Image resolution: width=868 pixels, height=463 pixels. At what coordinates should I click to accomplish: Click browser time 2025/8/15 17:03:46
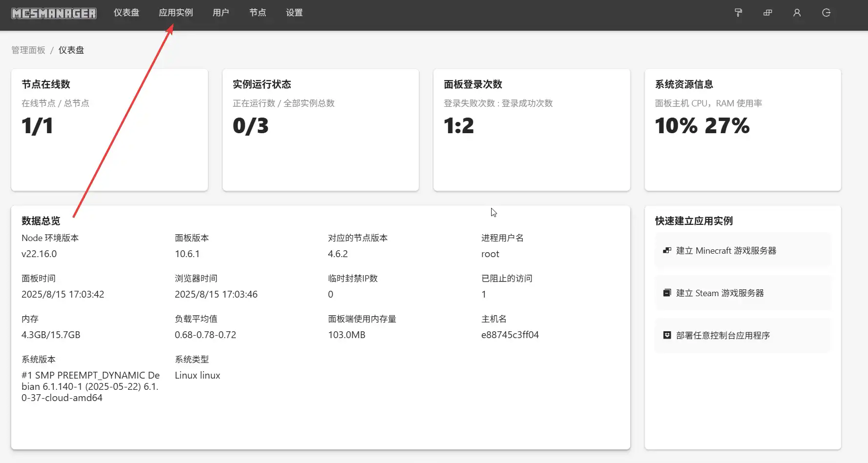[216, 294]
